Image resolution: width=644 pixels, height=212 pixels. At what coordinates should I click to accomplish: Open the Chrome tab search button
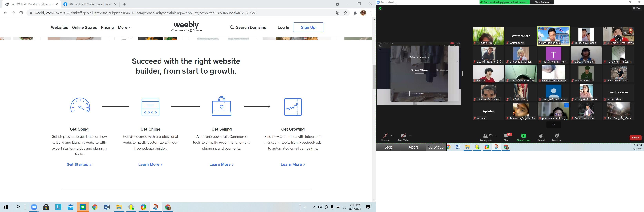coord(337,4)
